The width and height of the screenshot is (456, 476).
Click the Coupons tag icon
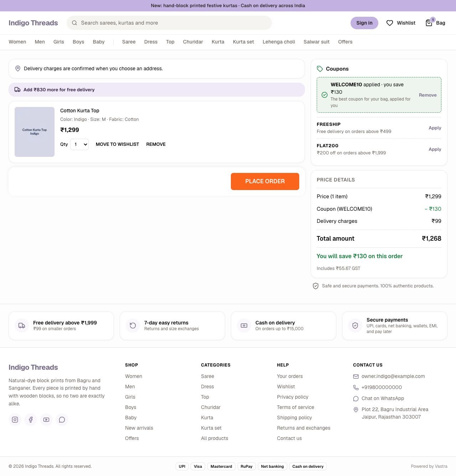point(320,69)
